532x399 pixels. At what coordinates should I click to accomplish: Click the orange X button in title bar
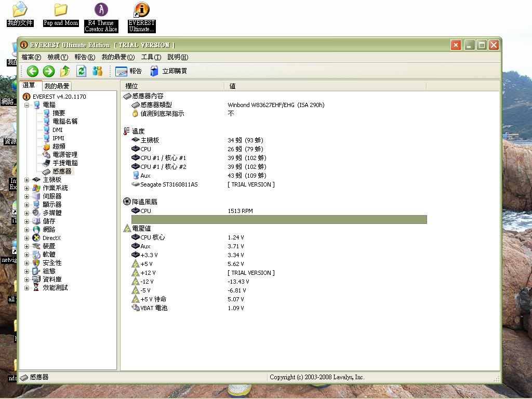[456, 45]
